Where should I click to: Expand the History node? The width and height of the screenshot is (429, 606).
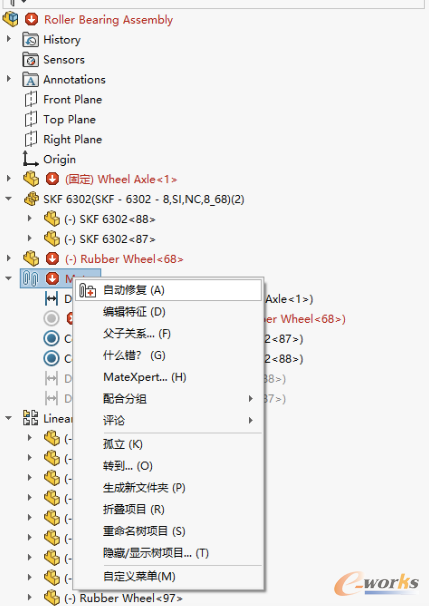[9, 39]
